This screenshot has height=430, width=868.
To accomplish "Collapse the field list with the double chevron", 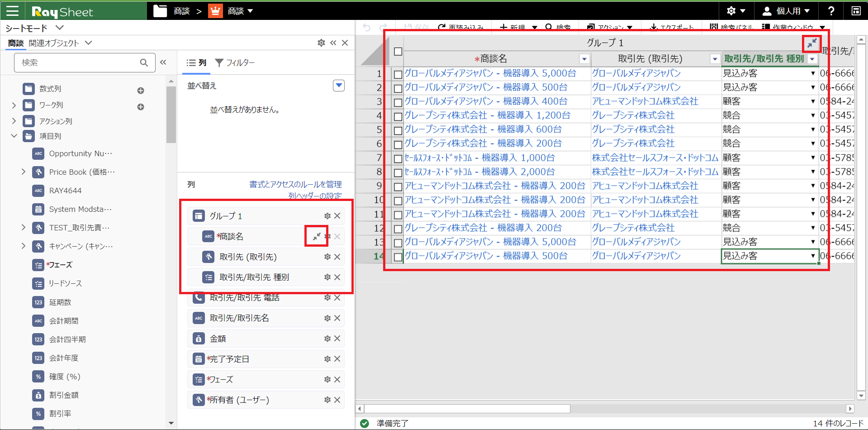I will tap(163, 62).
